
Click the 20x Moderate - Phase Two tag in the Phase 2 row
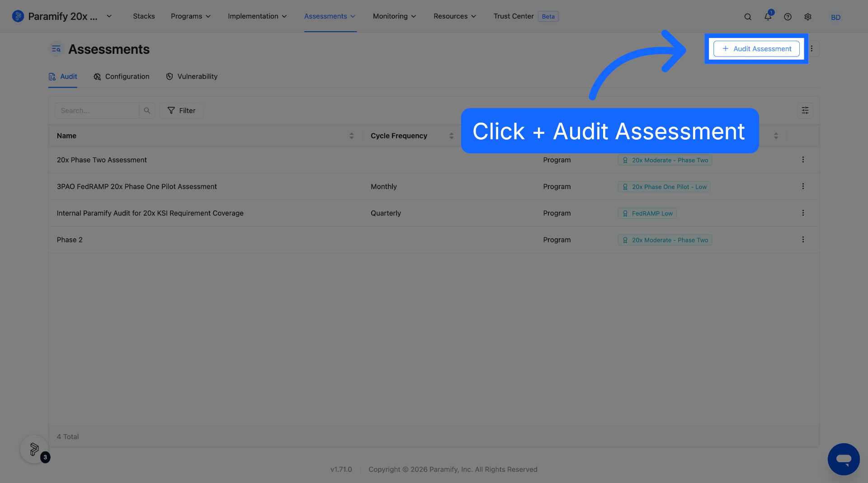click(x=665, y=240)
